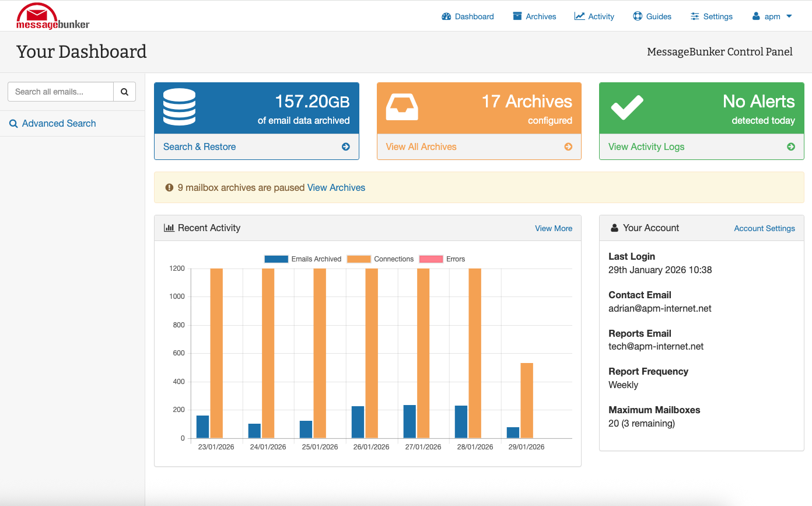Screen dimensions: 812x506
Task: Click the View Archives link in the alert banner
Action: coord(336,187)
